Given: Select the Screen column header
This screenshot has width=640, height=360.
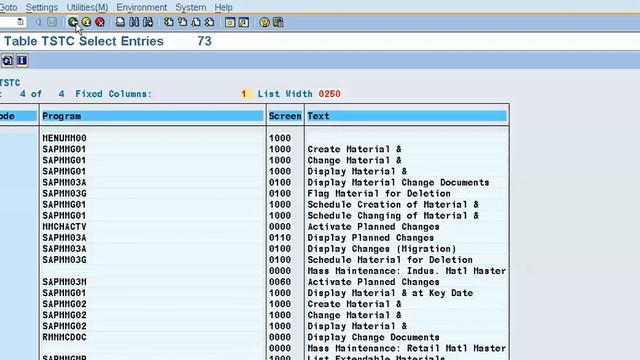Looking at the screenshot, I should tap(285, 116).
